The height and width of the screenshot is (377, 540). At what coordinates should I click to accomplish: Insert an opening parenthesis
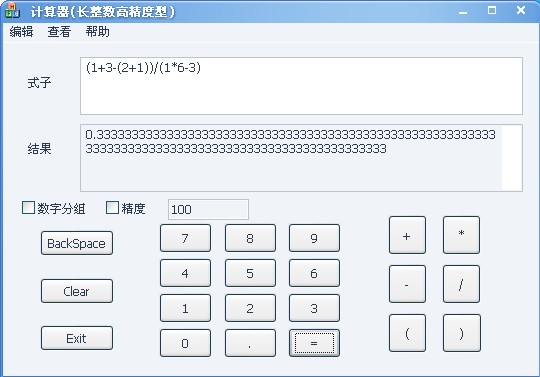pyautogui.click(x=407, y=333)
